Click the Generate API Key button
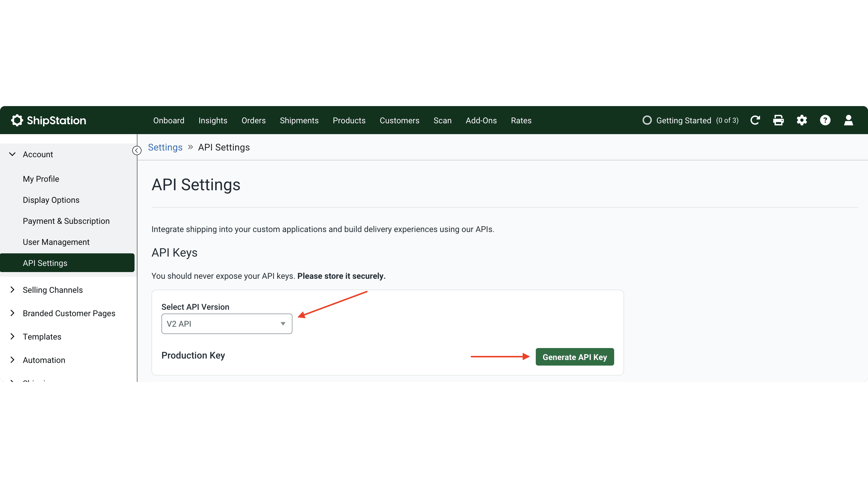 point(575,357)
